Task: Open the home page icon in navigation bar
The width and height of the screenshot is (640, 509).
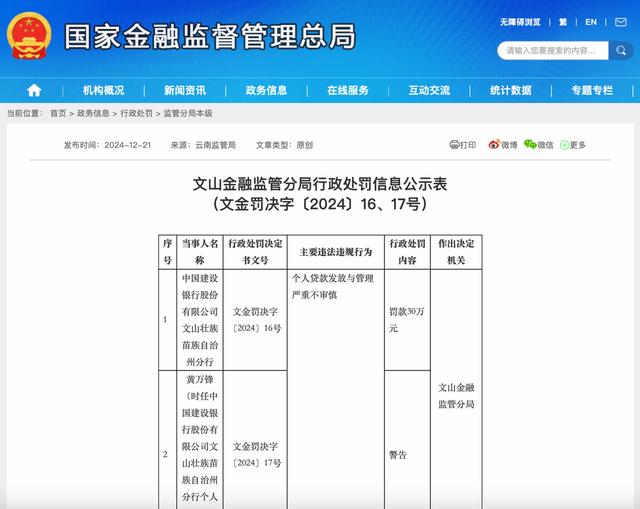Action: click(34, 90)
